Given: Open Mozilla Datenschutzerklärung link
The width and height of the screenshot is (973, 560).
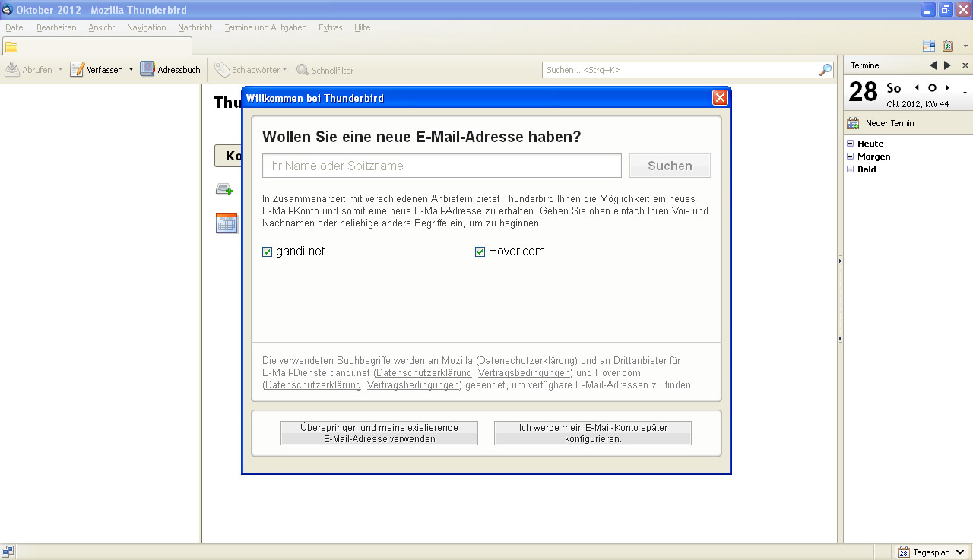Looking at the screenshot, I should tap(527, 361).
